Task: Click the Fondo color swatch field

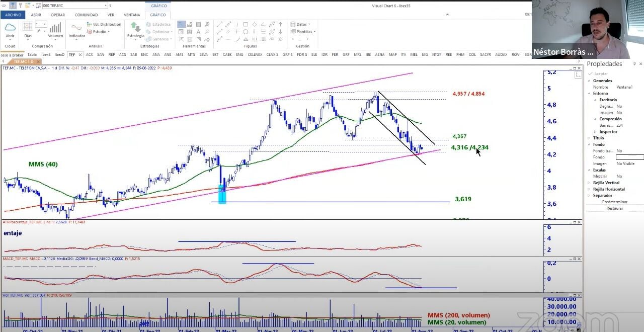Action: pos(629,157)
